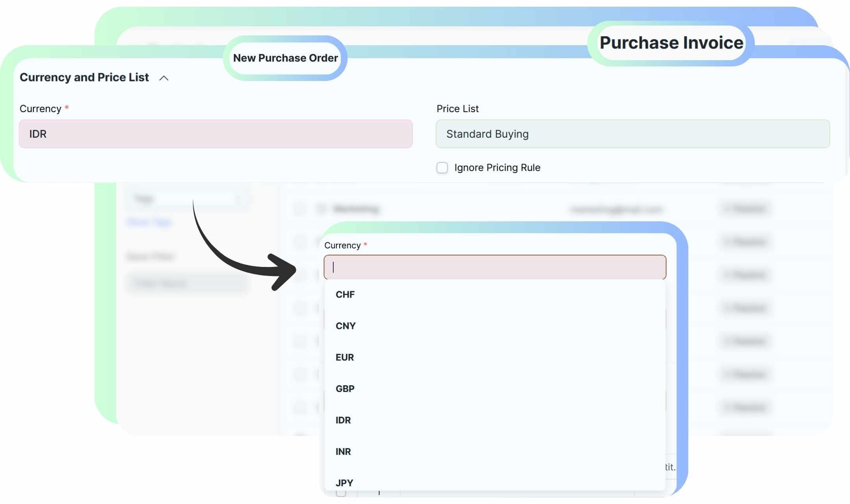This screenshot has width=850, height=504.
Task: Tick the blurred Marketing row checkbox
Action: pyautogui.click(x=300, y=209)
